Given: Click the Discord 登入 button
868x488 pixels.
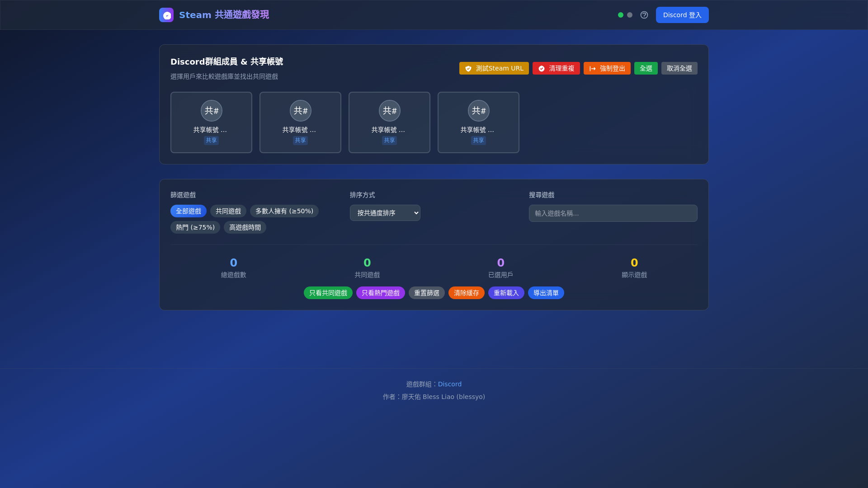Looking at the screenshot, I should pyautogui.click(x=682, y=15).
